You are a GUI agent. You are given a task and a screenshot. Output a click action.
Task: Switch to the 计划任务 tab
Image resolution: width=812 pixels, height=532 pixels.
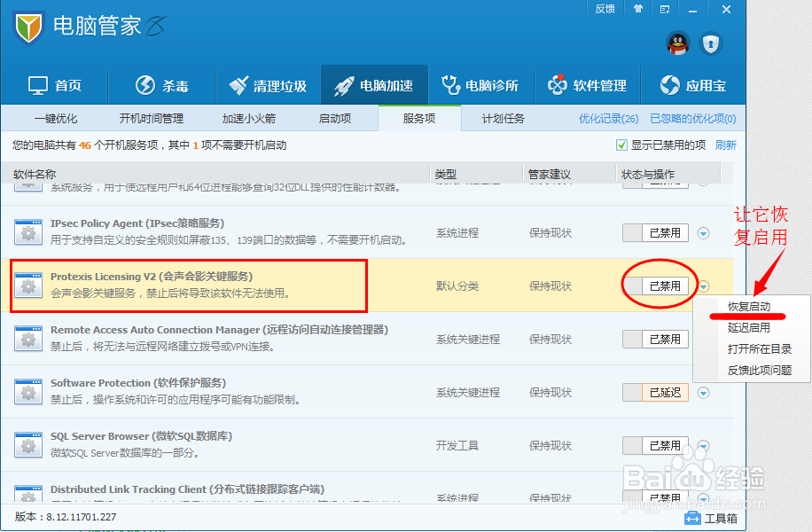point(505,117)
